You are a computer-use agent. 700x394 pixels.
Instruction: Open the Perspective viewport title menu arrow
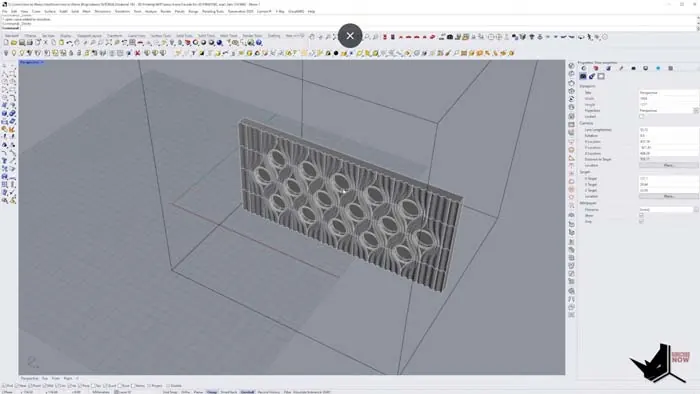click(42, 62)
